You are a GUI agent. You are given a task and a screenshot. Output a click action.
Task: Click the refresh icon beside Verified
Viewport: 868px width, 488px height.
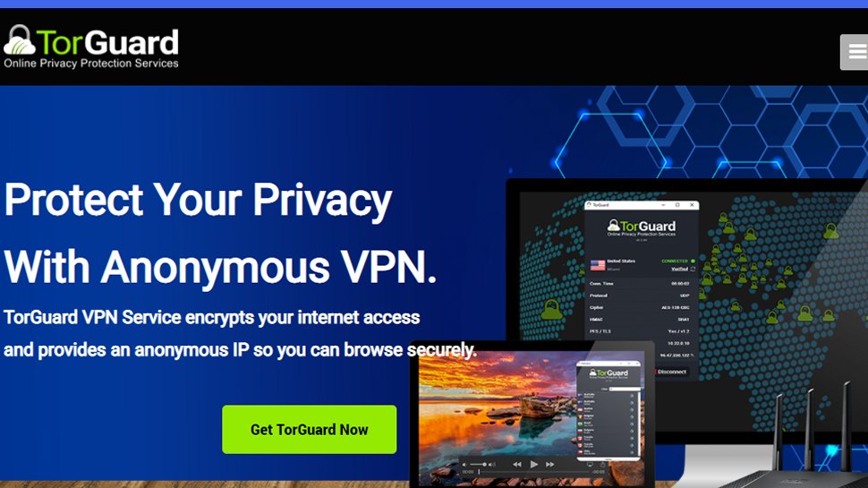click(x=693, y=270)
